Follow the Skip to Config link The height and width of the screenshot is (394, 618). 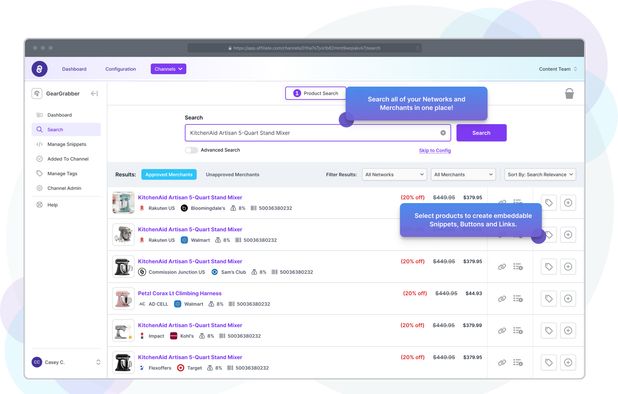click(x=435, y=151)
